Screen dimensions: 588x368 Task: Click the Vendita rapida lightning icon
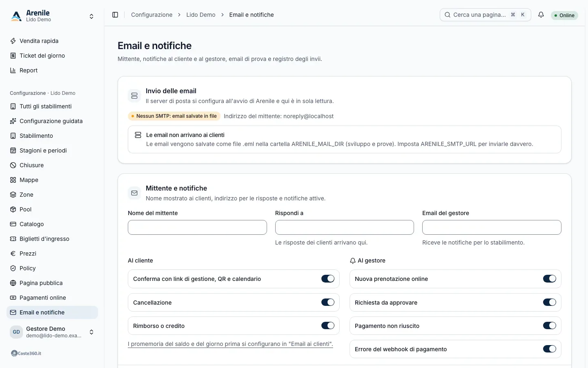[13, 41]
